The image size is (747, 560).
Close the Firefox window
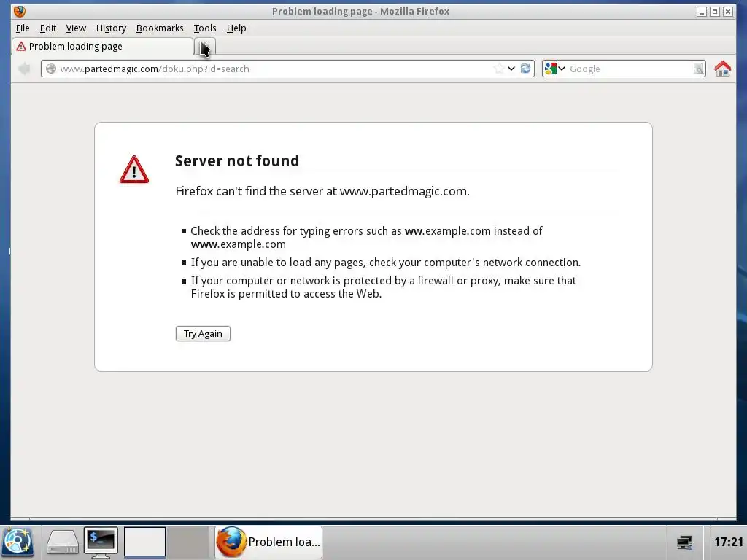coord(728,12)
